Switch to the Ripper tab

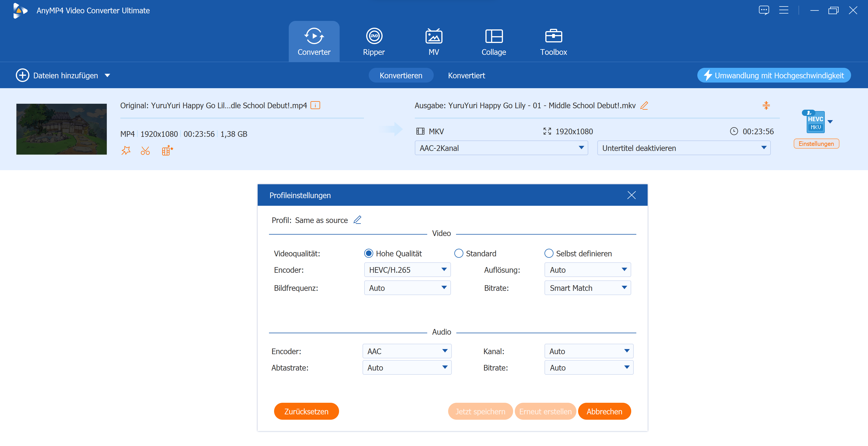coord(374,42)
